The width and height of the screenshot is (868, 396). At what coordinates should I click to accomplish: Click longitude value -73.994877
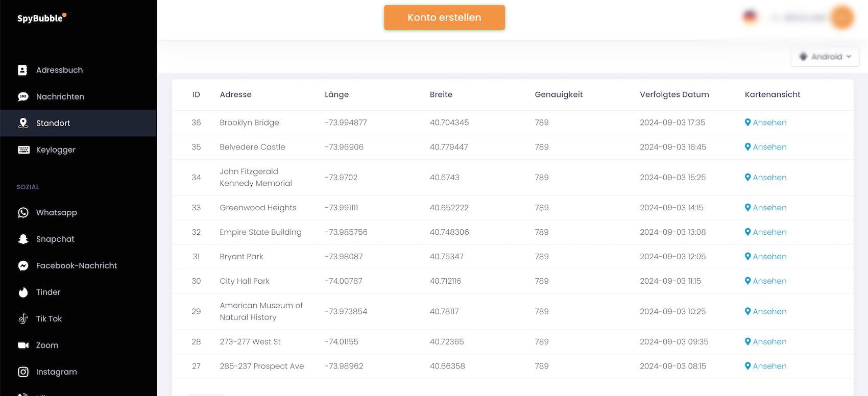click(x=346, y=122)
